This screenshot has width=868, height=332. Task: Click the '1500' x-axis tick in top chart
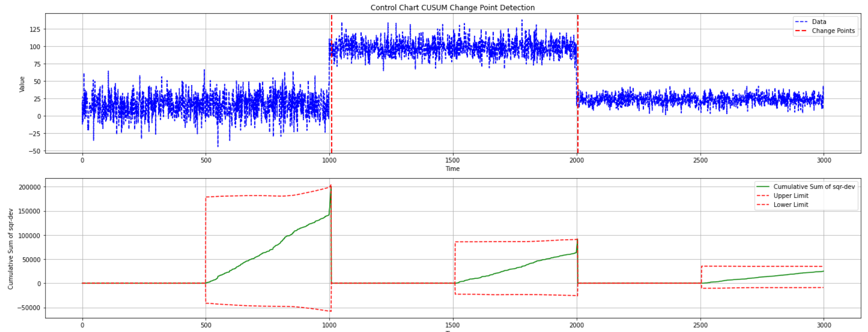tap(452, 160)
